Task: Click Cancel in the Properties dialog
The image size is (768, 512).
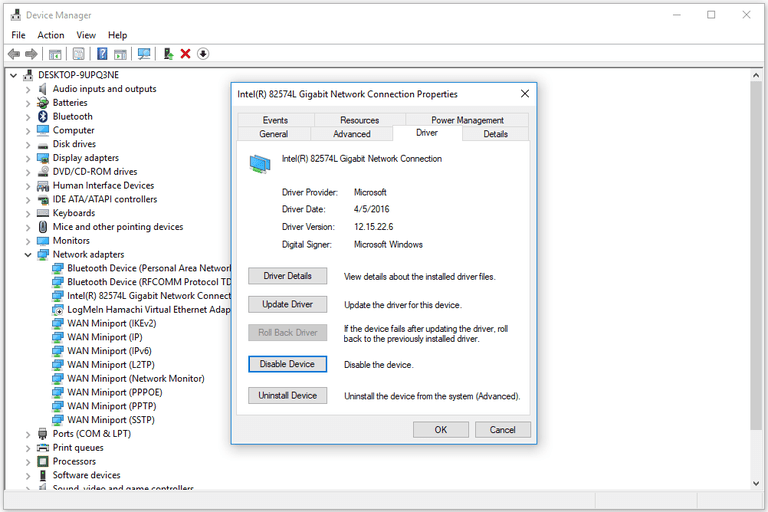Action: [503, 430]
